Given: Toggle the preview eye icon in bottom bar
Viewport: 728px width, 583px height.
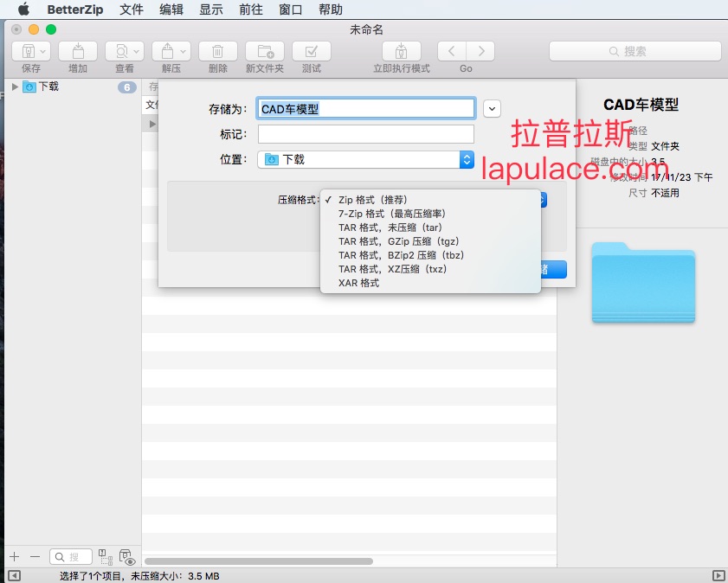Looking at the screenshot, I should pyautogui.click(x=126, y=557).
